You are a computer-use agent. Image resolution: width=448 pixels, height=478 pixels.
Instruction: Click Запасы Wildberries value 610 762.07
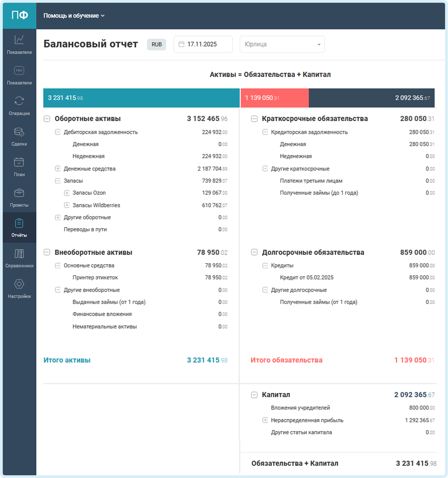pos(215,205)
